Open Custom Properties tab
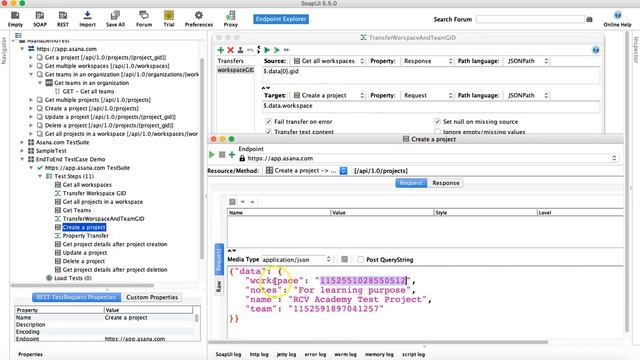 (x=152, y=297)
